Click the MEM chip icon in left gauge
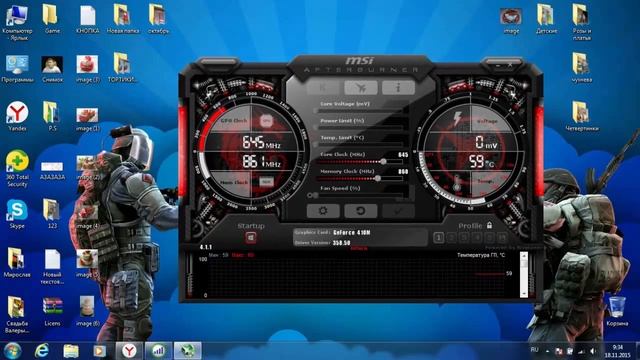This screenshot has width=640, height=360. tap(267, 181)
